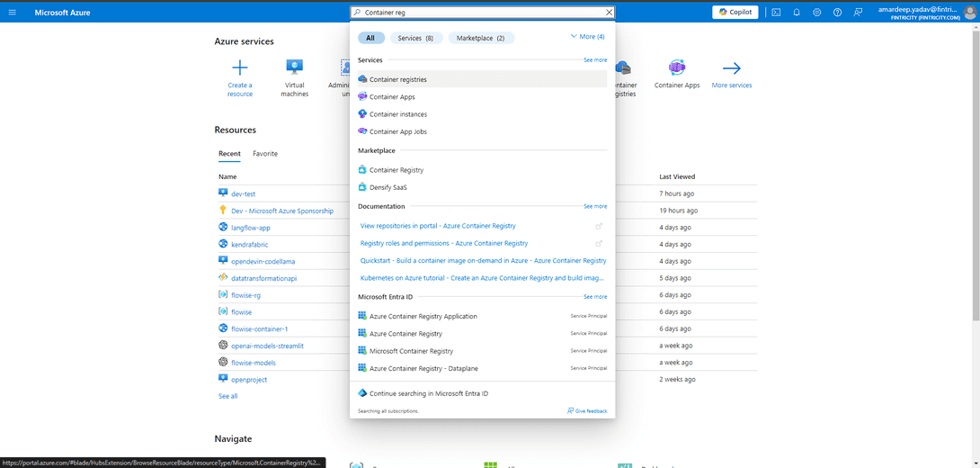Select the All filter pill

370,38
